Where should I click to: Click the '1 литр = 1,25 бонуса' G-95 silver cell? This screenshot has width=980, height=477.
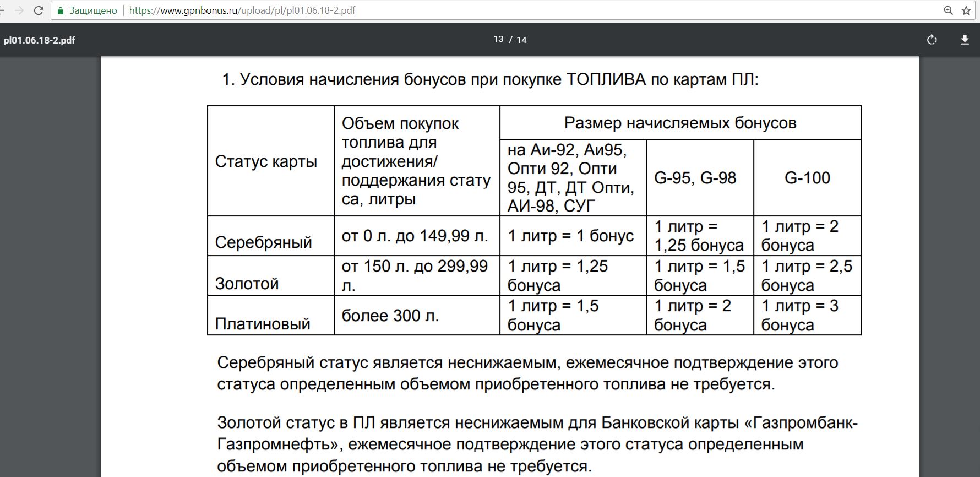tap(700, 236)
